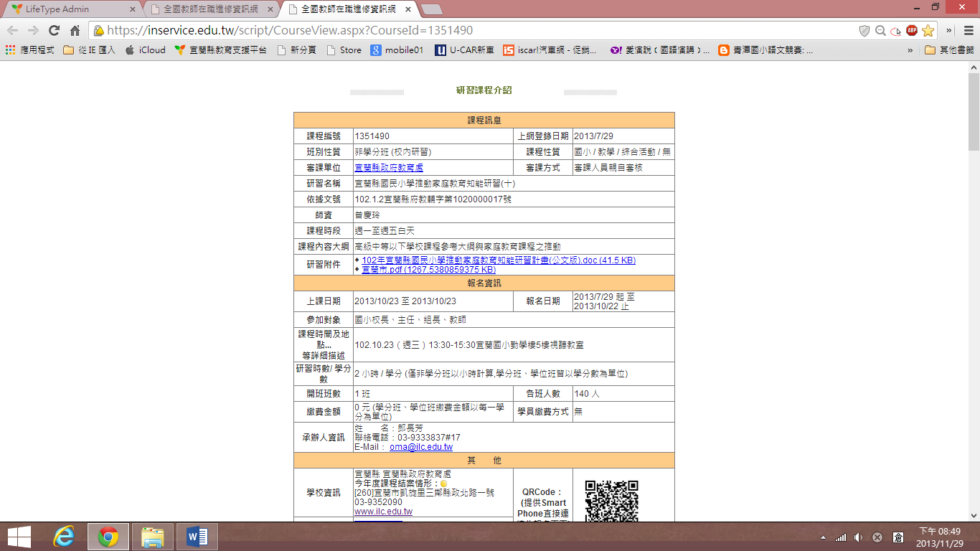Click the volume speaker icon in system tray

pyautogui.click(x=858, y=537)
